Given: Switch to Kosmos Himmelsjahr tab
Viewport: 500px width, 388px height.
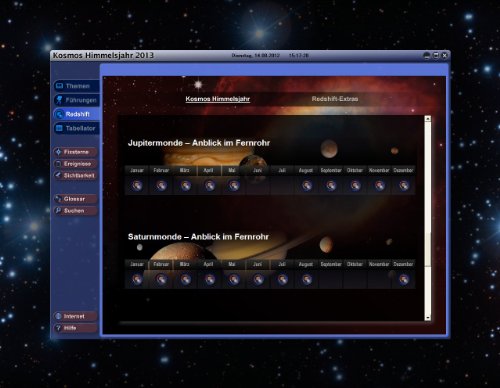Looking at the screenshot, I should (218, 99).
